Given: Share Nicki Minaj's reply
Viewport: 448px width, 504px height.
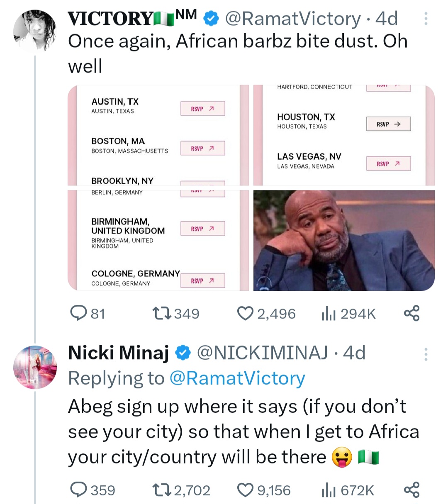Looking at the screenshot, I should tap(411, 490).
